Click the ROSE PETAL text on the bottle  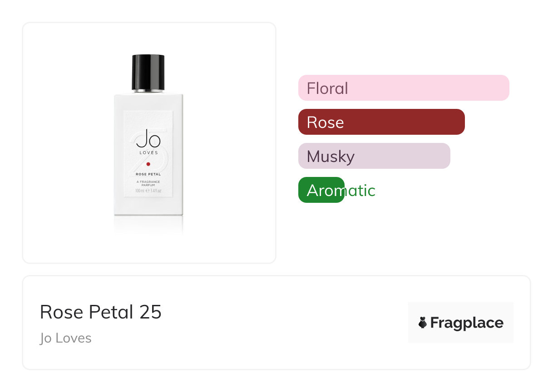tap(148, 174)
